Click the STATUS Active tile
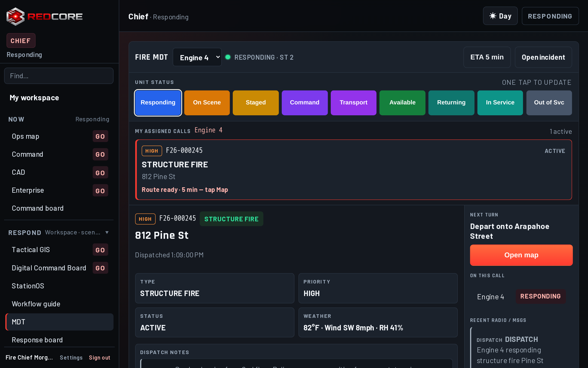This screenshot has height=368, width=588. pos(215,322)
